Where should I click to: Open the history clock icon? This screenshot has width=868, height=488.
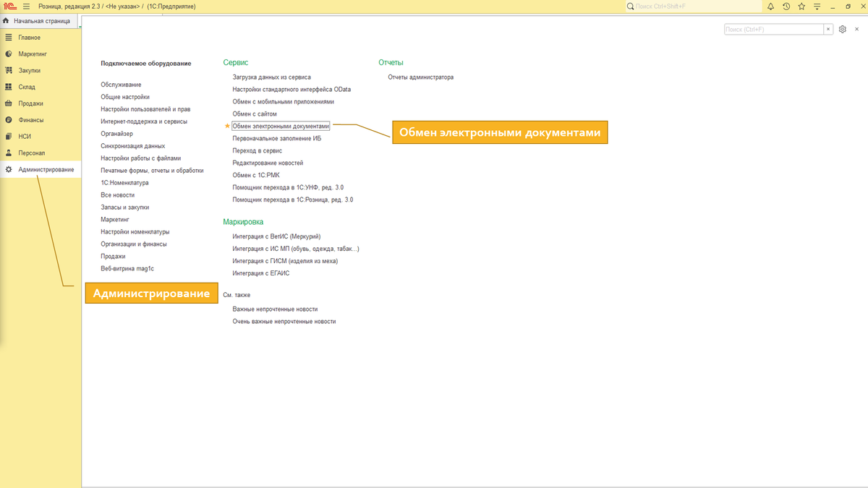click(786, 7)
